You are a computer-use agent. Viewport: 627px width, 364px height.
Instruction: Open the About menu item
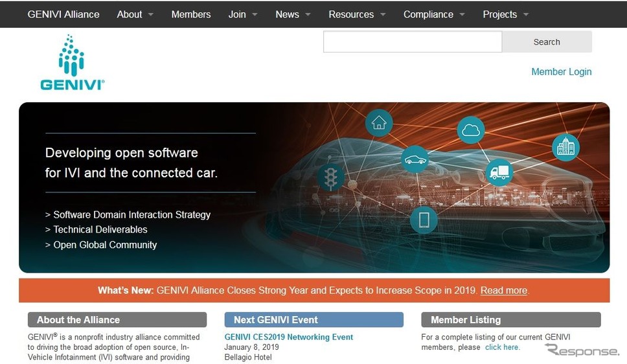[129, 14]
